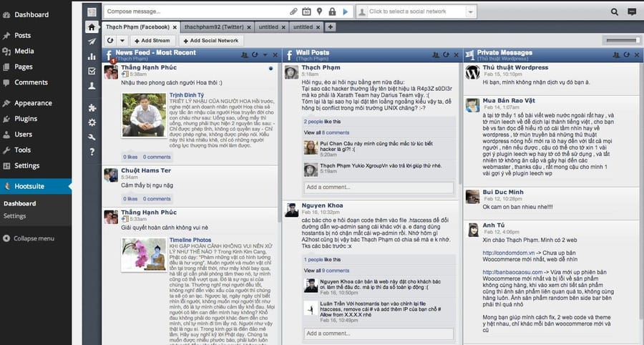Open the Publisher paper plane icon

coord(92,42)
